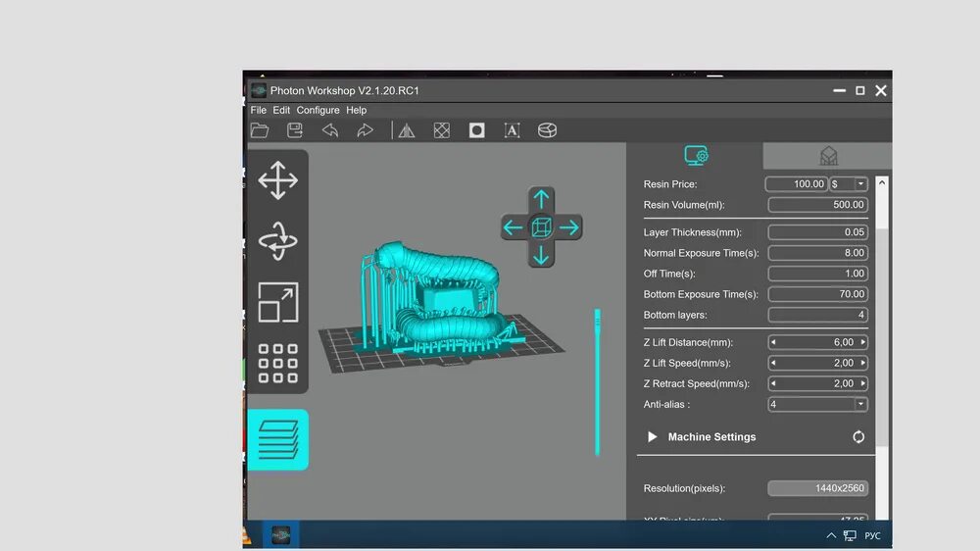Increase Z Retract Speed with right arrow
The height and width of the screenshot is (551, 980).
tap(863, 383)
